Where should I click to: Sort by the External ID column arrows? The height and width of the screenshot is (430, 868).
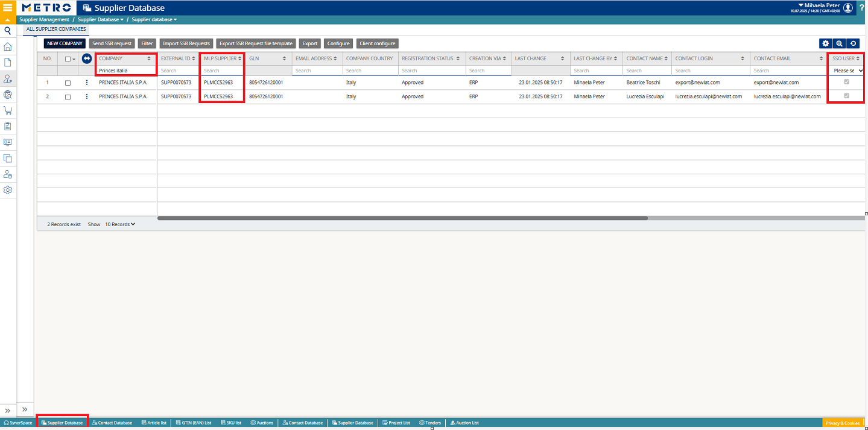pos(195,58)
